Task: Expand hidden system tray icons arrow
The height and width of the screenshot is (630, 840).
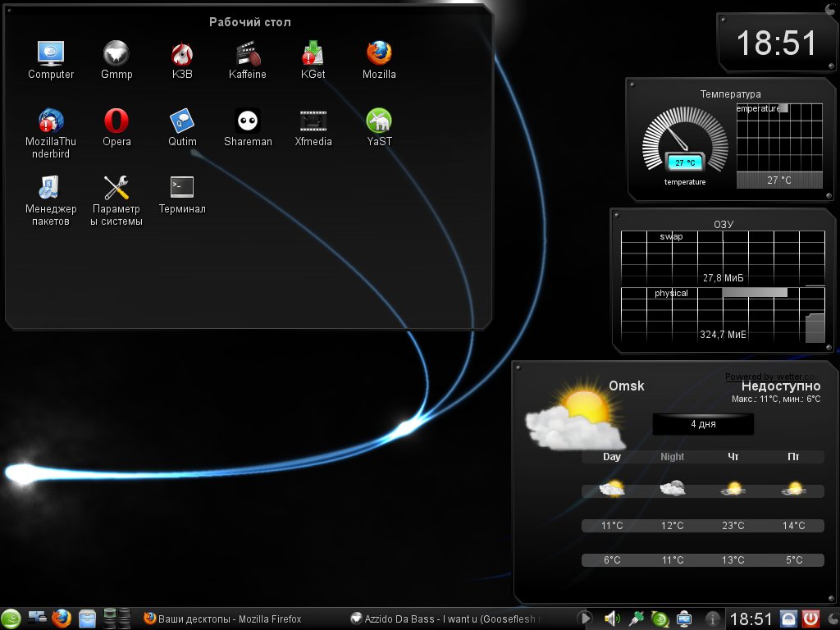Action: pyautogui.click(x=585, y=619)
